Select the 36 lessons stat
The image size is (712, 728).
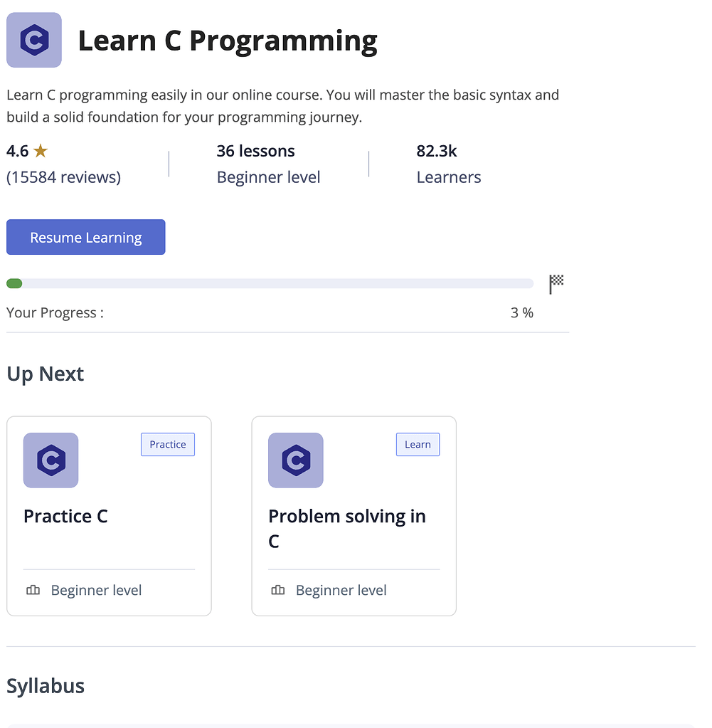point(255,150)
